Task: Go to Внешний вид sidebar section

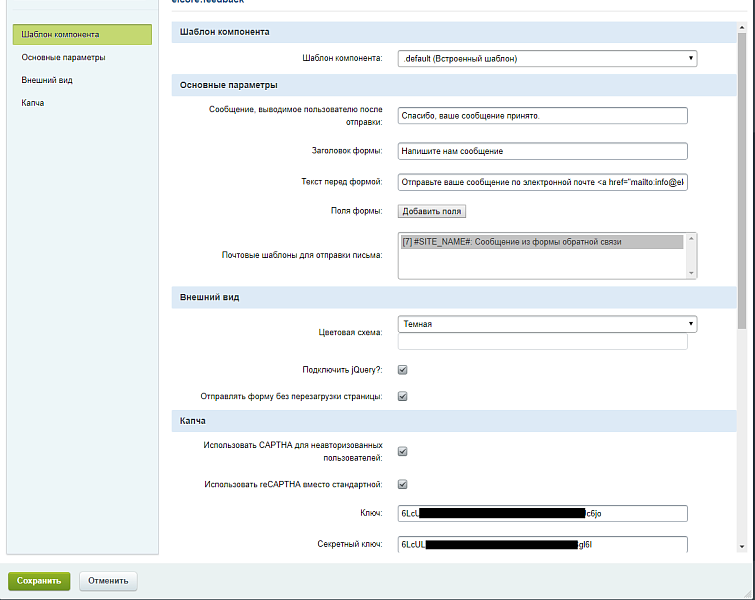Action: [x=47, y=80]
